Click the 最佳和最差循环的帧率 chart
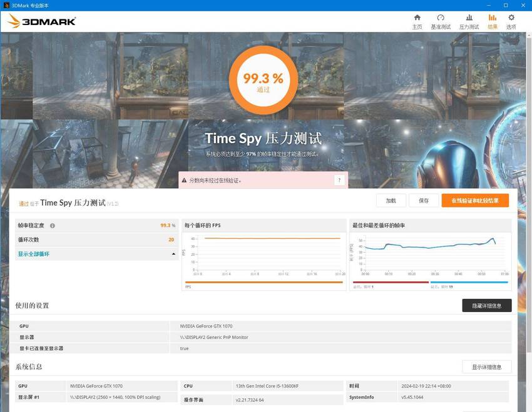 pyautogui.click(x=430, y=254)
